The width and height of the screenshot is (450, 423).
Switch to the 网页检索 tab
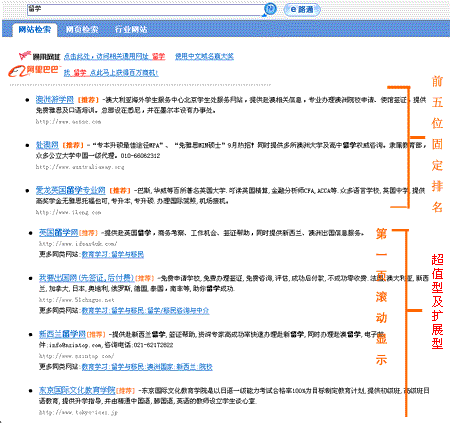click(x=82, y=30)
